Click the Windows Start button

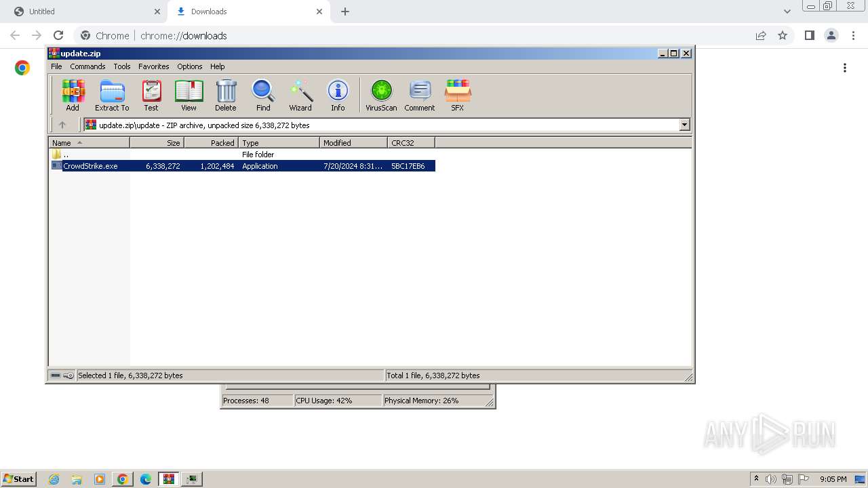(x=19, y=479)
